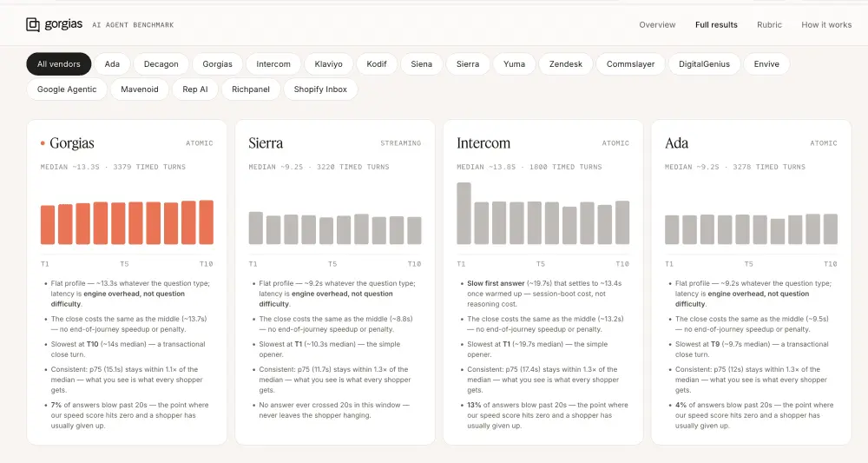
Task: Click 'MEDIAN ~9.2S · 3220 TIMED TURNS' text
Action: point(319,167)
